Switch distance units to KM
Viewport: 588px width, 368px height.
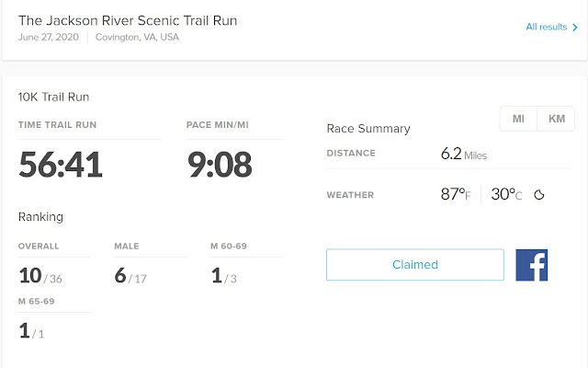pos(556,120)
